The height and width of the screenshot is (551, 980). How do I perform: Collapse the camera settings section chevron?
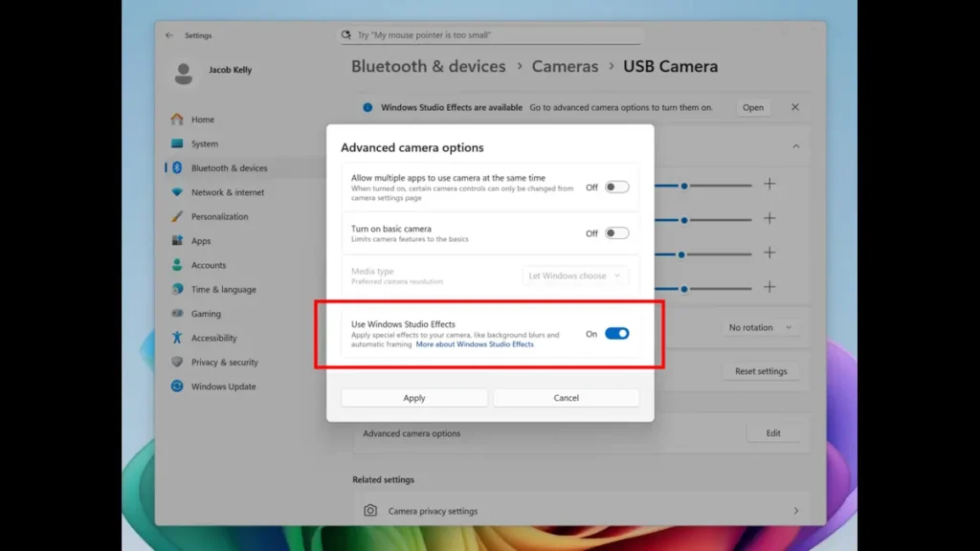pos(795,146)
